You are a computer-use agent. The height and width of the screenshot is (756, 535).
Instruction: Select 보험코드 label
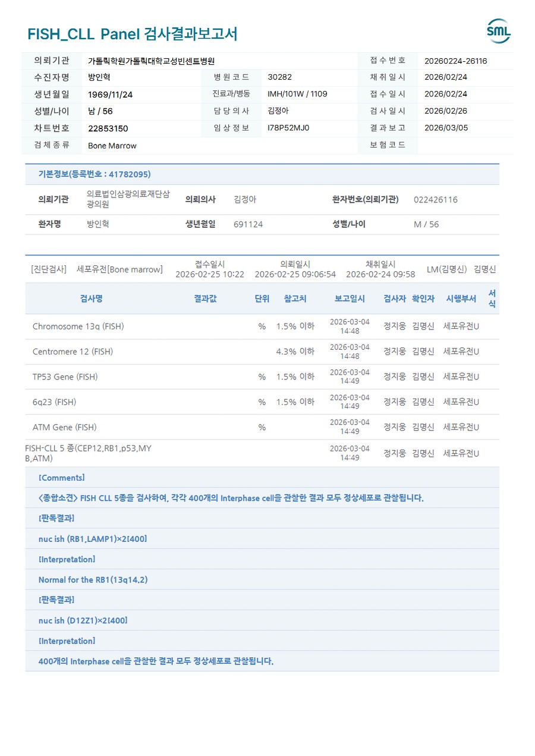point(388,145)
